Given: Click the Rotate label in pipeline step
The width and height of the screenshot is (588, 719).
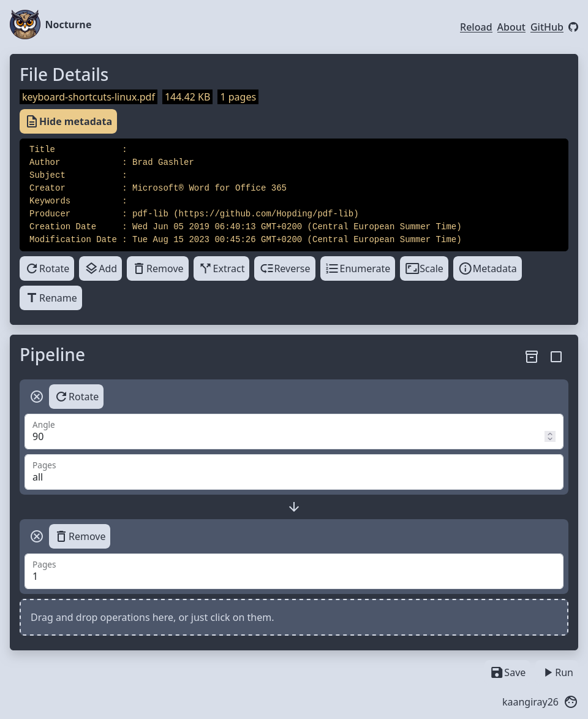Looking at the screenshot, I should (x=76, y=397).
